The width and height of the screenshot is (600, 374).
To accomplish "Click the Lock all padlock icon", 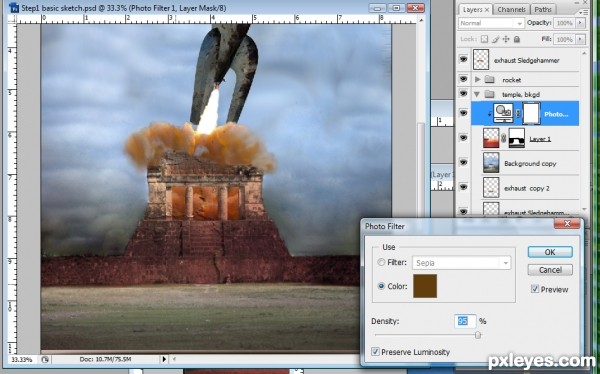I will (x=517, y=39).
